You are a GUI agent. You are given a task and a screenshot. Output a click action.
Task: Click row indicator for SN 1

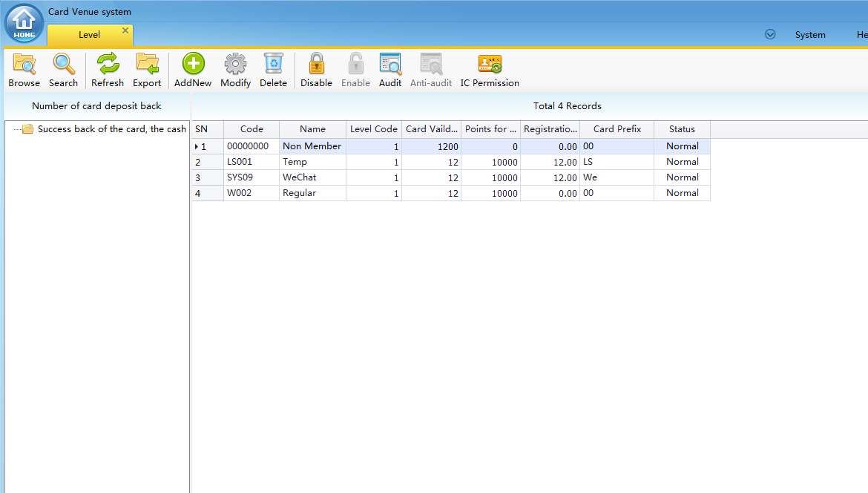208,146
